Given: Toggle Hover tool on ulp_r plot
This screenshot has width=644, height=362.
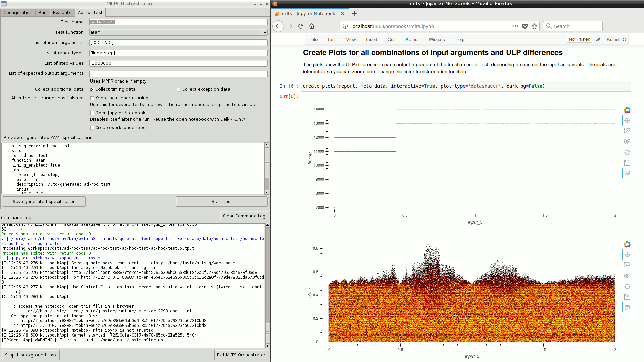Looking at the screenshot, I should click(x=627, y=307).
